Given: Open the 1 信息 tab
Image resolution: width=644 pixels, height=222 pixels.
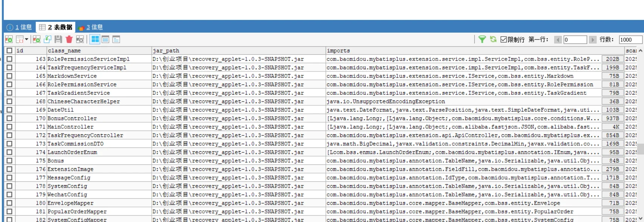Looking at the screenshot, I should click(x=19, y=27).
